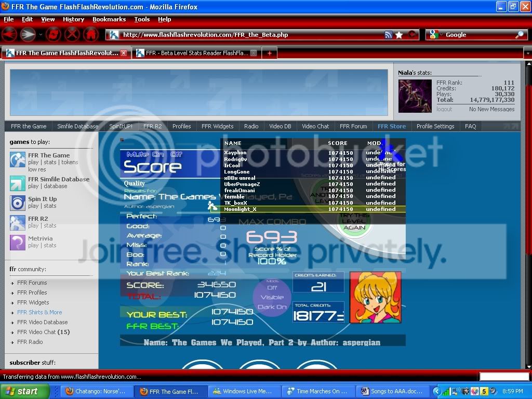Click the stop loading toolbar icon

click(x=72, y=35)
